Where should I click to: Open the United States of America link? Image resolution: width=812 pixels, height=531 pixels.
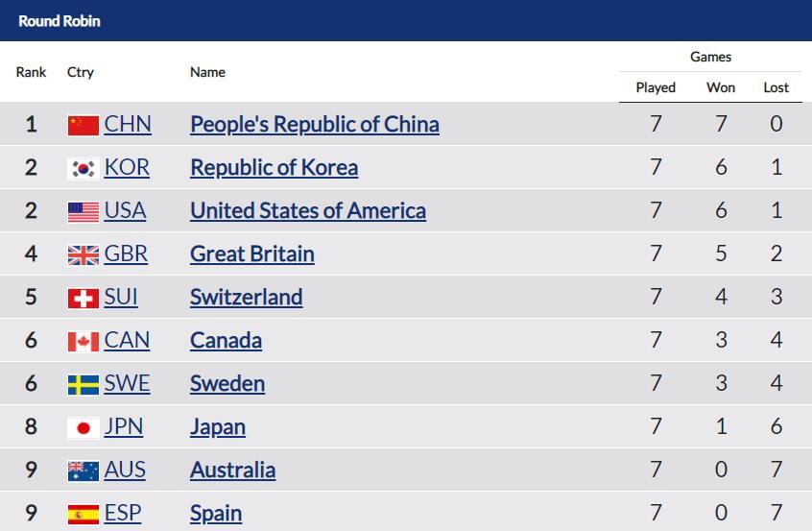[308, 211]
